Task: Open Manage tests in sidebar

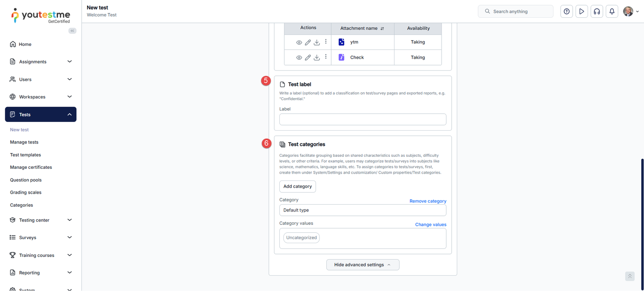Action: [x=24, y=142]
